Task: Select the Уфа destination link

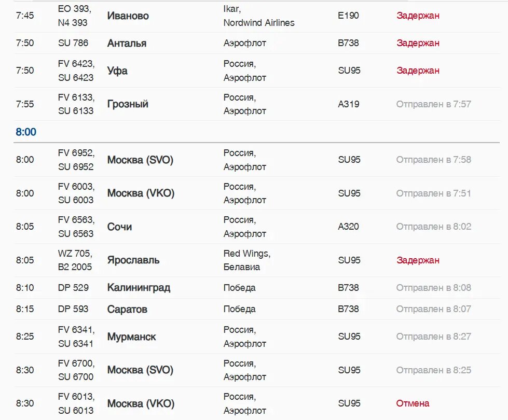Action: [117, 71]
